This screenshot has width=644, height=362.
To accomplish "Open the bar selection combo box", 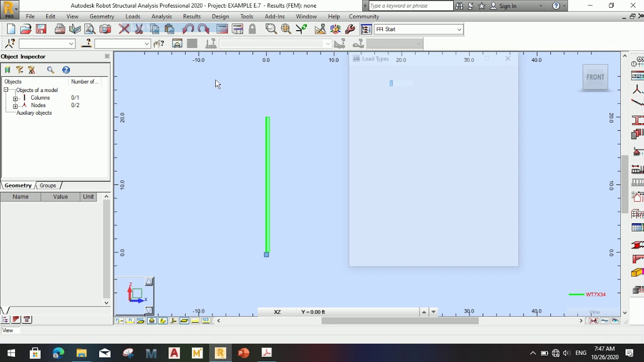I will point(123,44).
